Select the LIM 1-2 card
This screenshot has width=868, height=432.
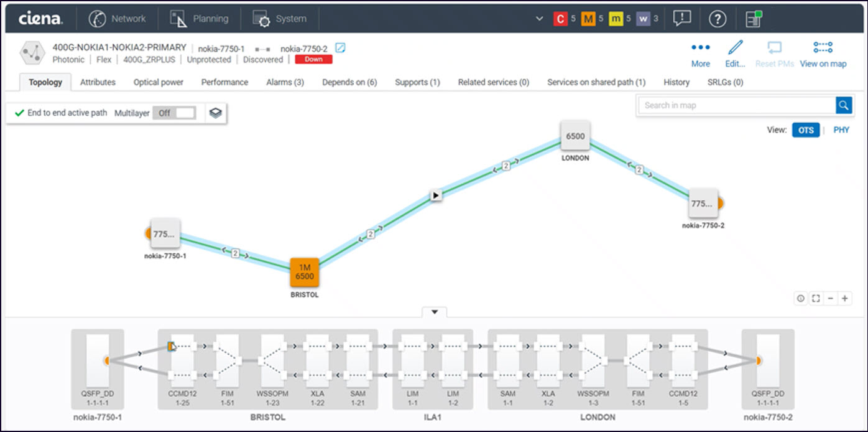453,361
